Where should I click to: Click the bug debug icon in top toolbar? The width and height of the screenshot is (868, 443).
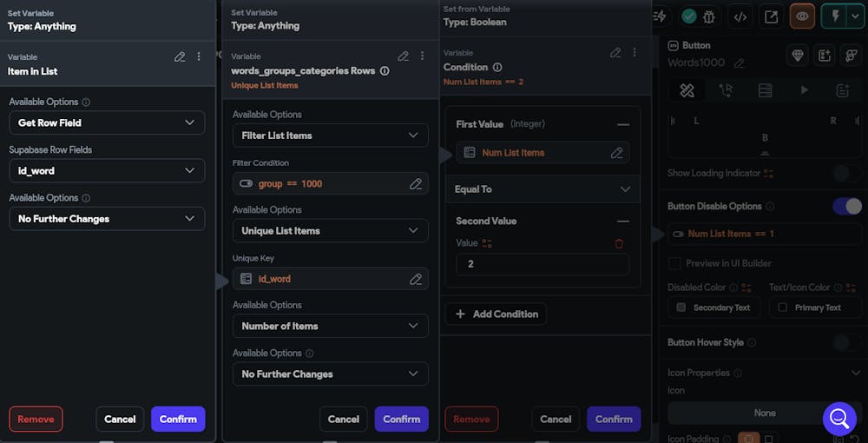[x=711, y=17]
